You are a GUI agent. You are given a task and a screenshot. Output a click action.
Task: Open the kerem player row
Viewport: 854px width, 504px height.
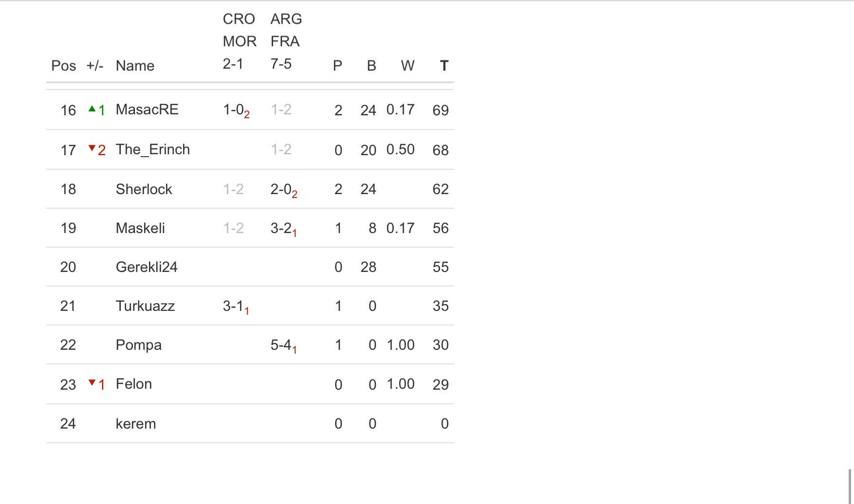[x=136, y=424]
